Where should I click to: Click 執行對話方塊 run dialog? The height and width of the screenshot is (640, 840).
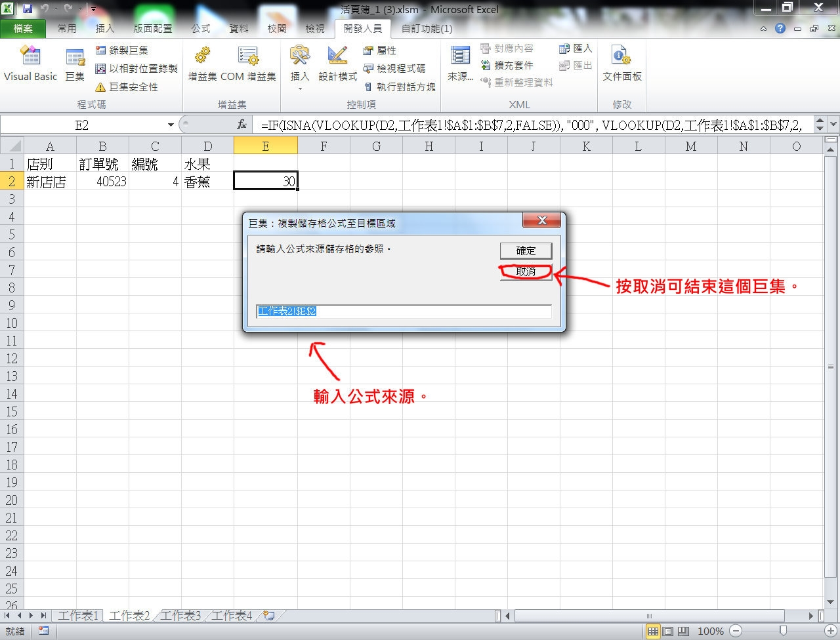click(399, 87)
